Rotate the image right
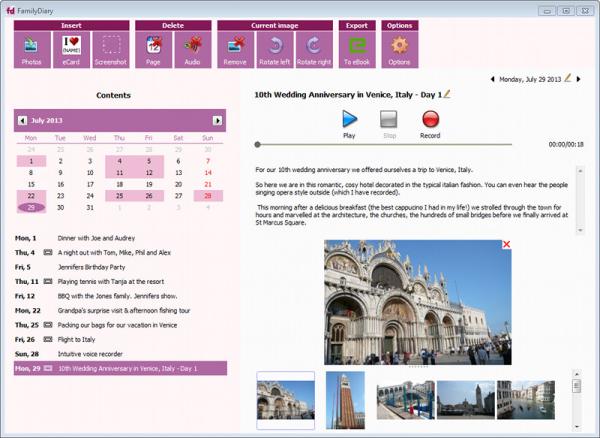600x438 pixels. tap(313, 49)
